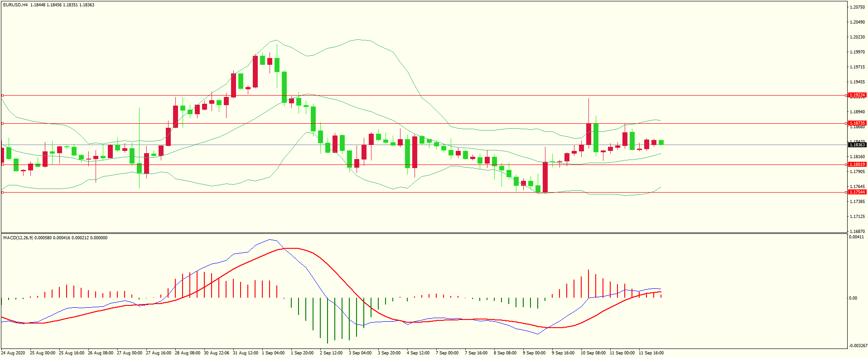868x358 pixels.
Task: Click the 3 Sep 20:00 time label
Action: (x=389, y=353)
